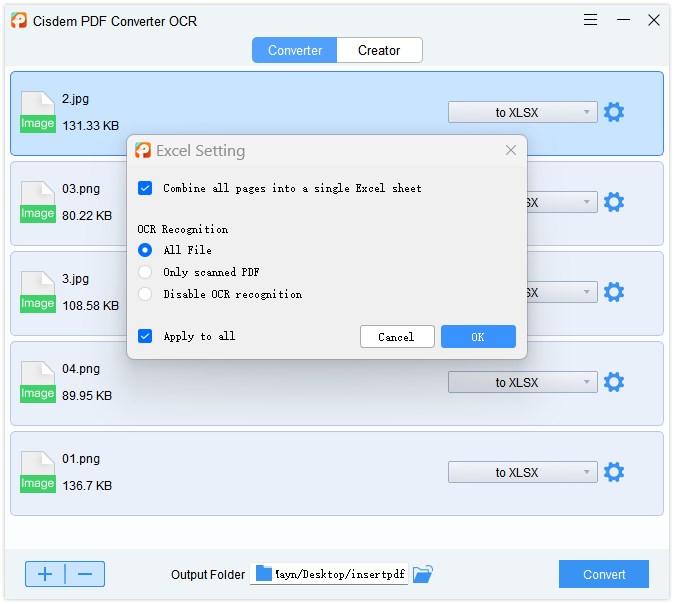Add files with the plus button
The image size is (674, 604).
(x=45, y=574)
